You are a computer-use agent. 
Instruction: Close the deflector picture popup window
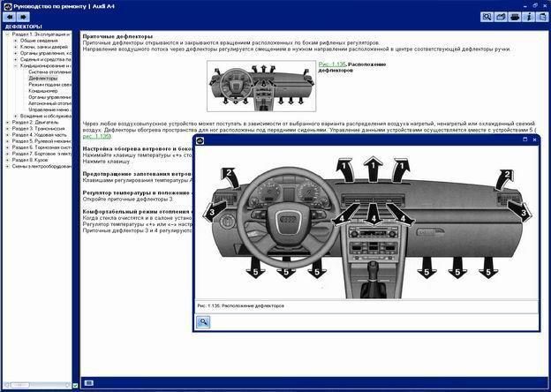coord(534,139)
